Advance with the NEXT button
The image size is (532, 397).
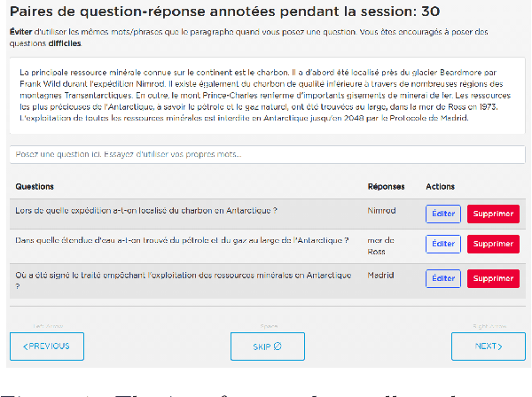point(488,346)
